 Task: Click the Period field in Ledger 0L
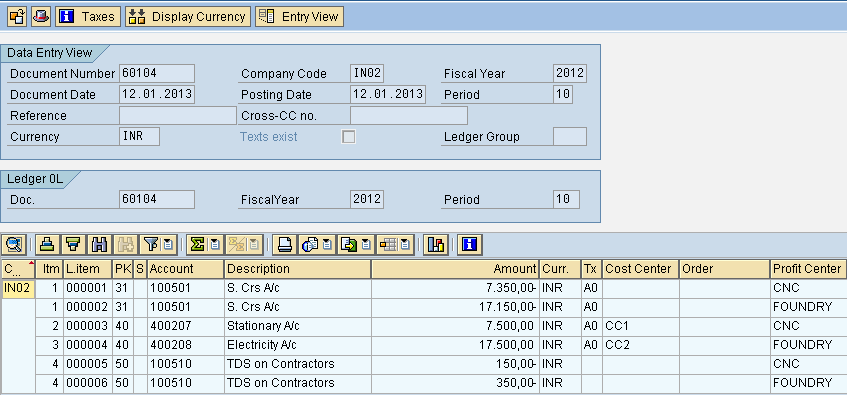[x=566, y=199]
